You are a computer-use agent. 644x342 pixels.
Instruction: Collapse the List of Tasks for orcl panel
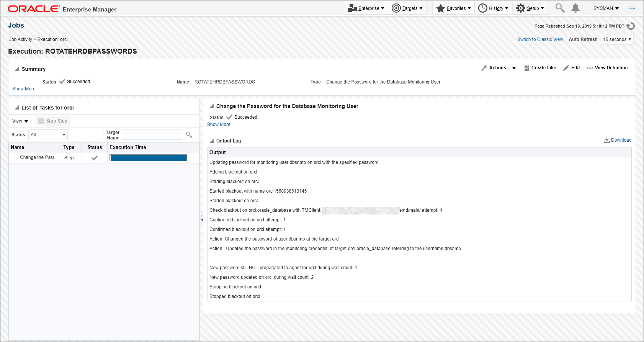pos(17,108)
